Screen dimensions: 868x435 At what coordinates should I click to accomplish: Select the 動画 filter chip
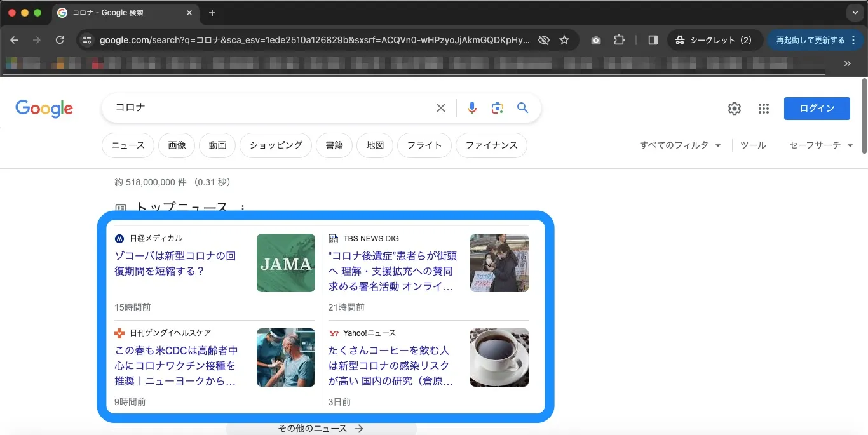coord(217,145)
